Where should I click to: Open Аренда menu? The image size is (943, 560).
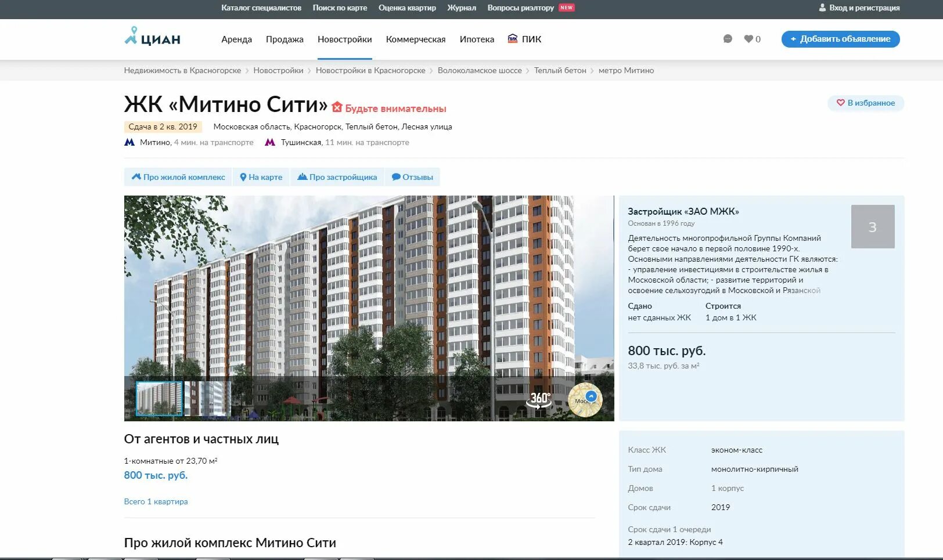point(236,39)
